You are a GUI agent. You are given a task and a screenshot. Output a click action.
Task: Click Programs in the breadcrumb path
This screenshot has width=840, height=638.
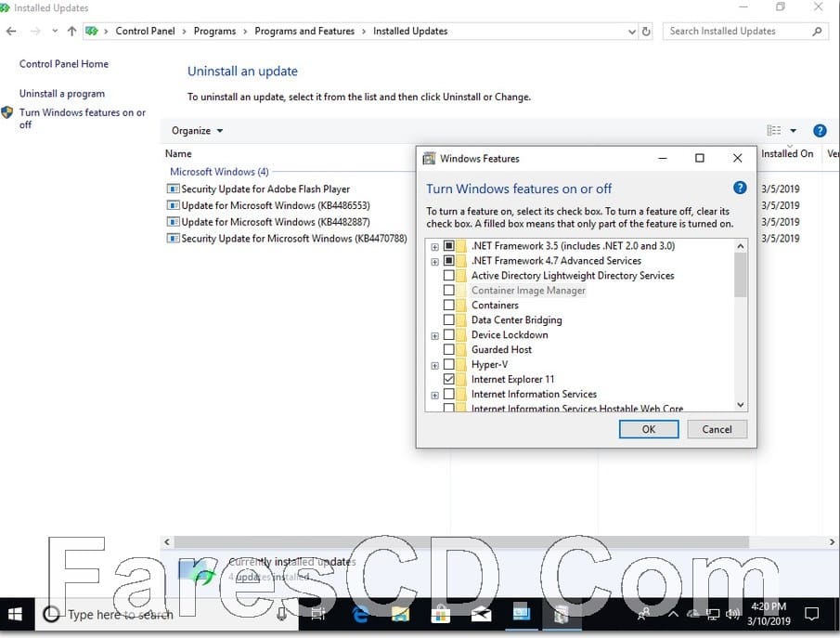click(214, 31)
